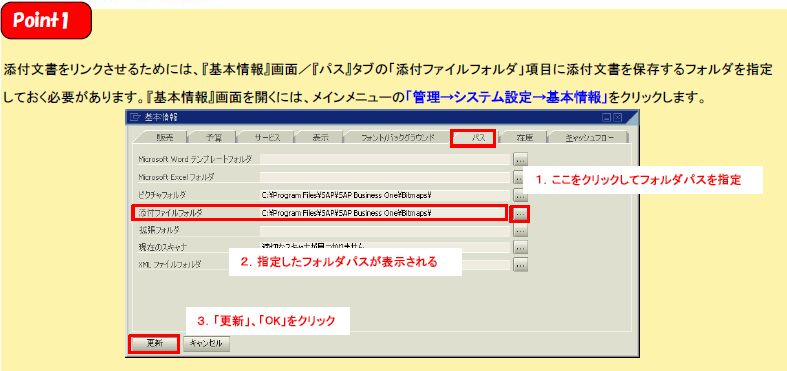Viewport: 787px width, 371px height.
Task: Browse for the 拡張フォルダ path
Action: pos(520,230)
